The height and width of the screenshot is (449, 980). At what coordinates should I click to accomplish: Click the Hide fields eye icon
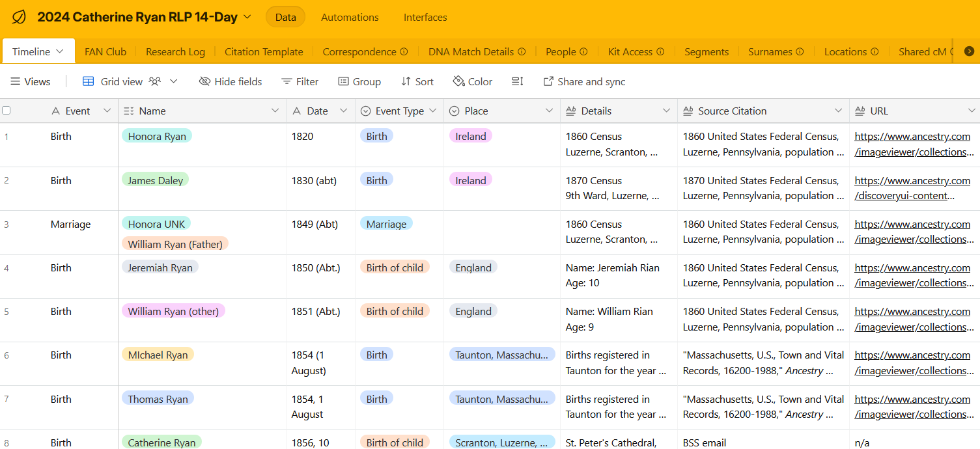click(204, 81)
